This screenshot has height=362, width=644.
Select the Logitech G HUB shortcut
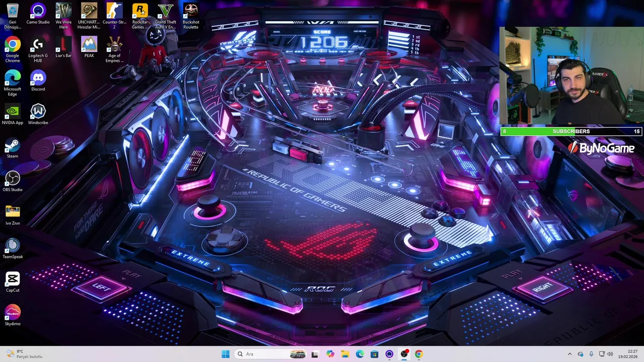pyautogui.click(x=38, y=50)
